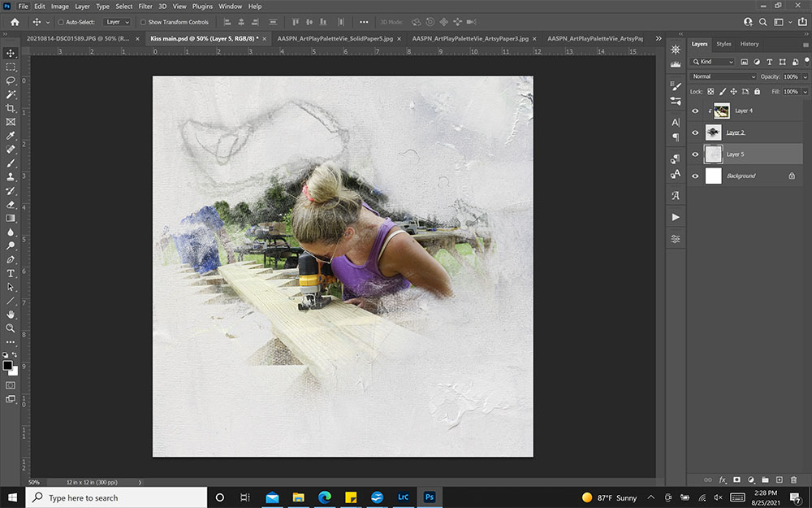The height and width of the screenshot is (508, 812).
Task: Select the Eraser tool
Action: [11, 204]
